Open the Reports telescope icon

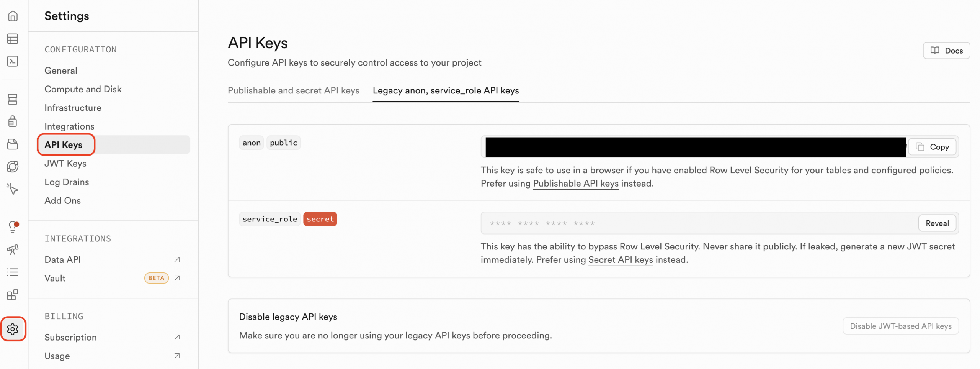pos(13,249)
